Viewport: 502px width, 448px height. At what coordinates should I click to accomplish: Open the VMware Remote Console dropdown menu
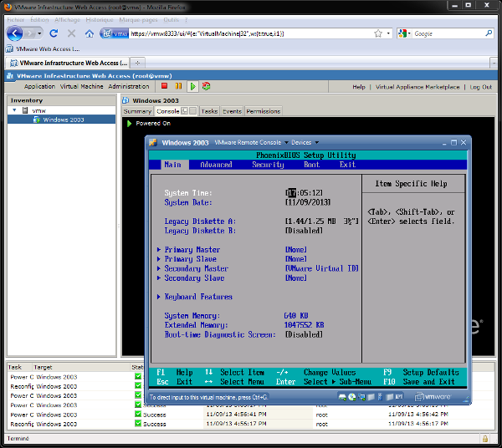[251, 142]
